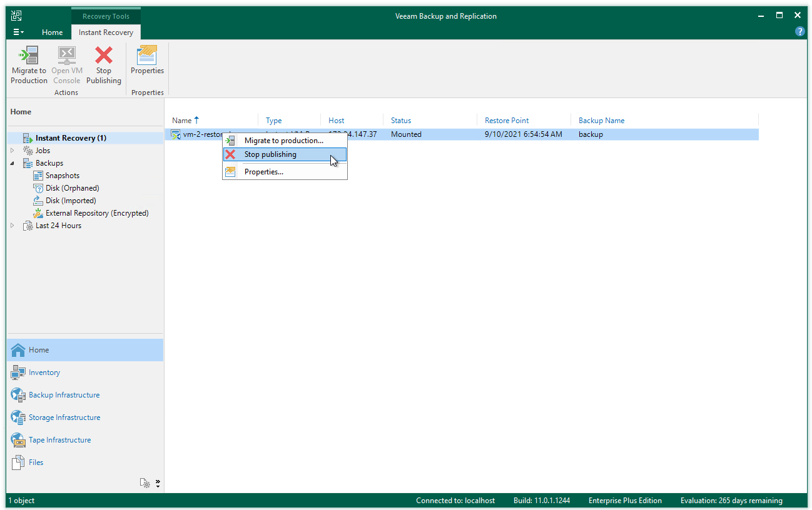Click the Tape Infrastructure icon

pos(18,440)
